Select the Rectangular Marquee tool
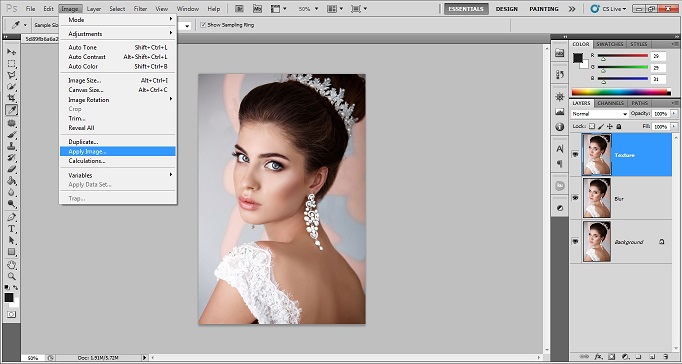This screenshot has width=682, height=364. tap(11, 64)
